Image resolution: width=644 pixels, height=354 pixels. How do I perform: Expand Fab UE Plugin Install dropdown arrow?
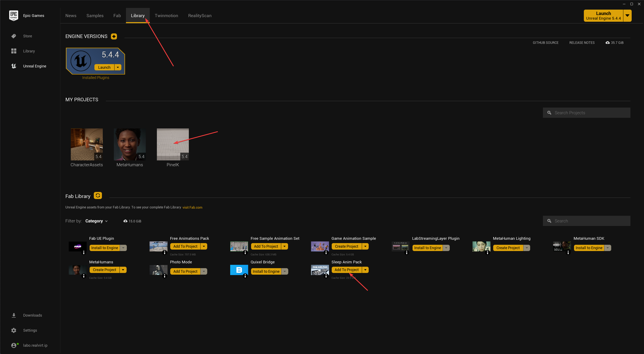(123, 248)
